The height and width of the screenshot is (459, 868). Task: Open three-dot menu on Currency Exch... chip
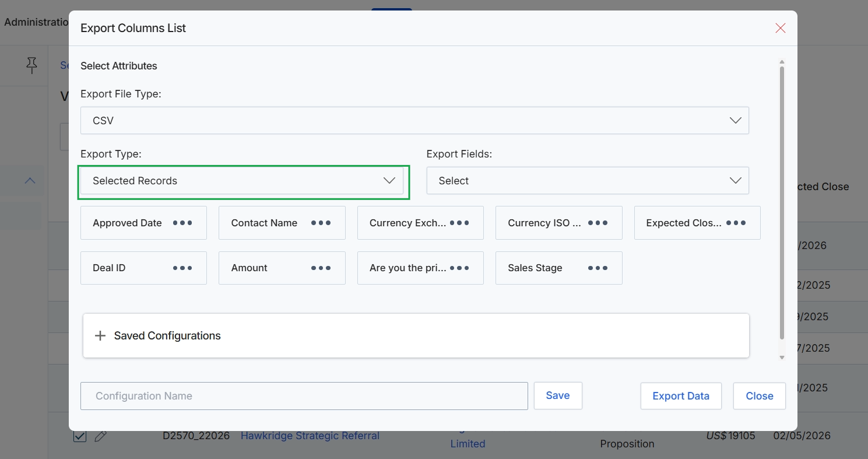click(x=459, y=223)
